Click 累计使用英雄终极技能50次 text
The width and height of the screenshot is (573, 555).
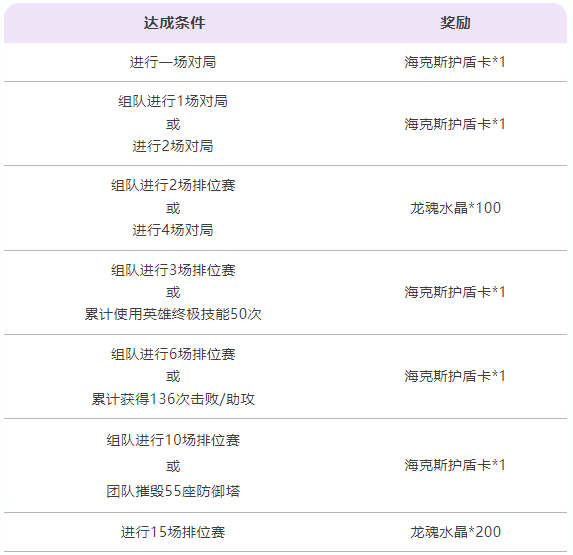pos(173,314)
